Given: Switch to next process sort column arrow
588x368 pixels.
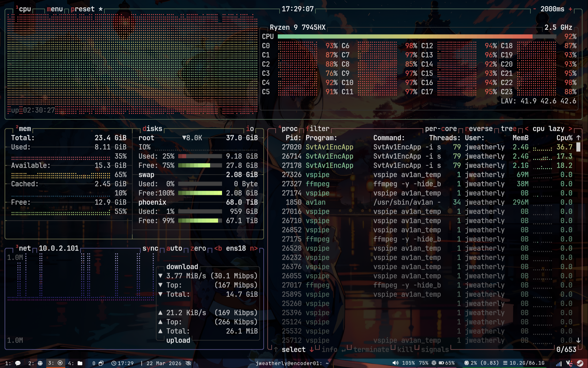Looking at the screenshot, I should [x=570, y=129].
